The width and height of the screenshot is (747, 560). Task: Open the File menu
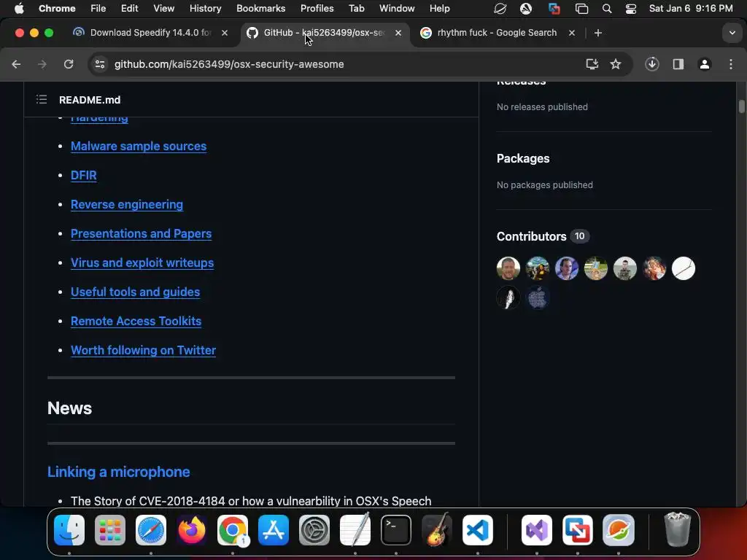coord(98,8)
